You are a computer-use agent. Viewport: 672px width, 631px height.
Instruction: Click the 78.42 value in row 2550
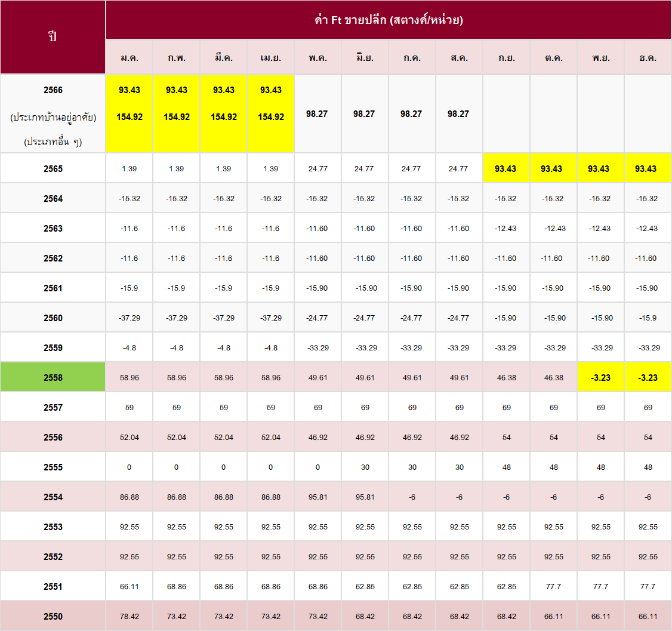click(130, 616)
